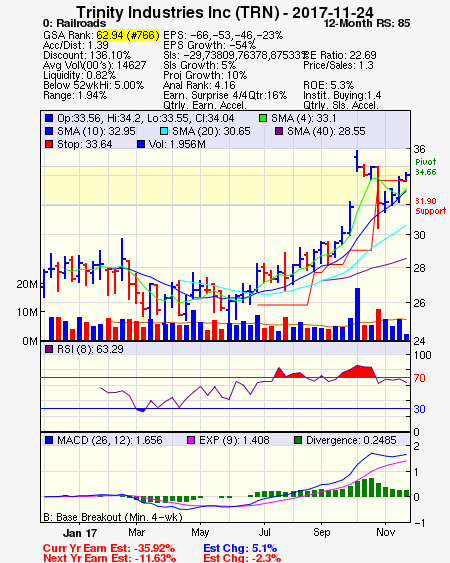The height and width of the screenshot is (563, 450).
Task: Click the Instit. Buying:1.4 text
Action: click(x=342, y=96)
